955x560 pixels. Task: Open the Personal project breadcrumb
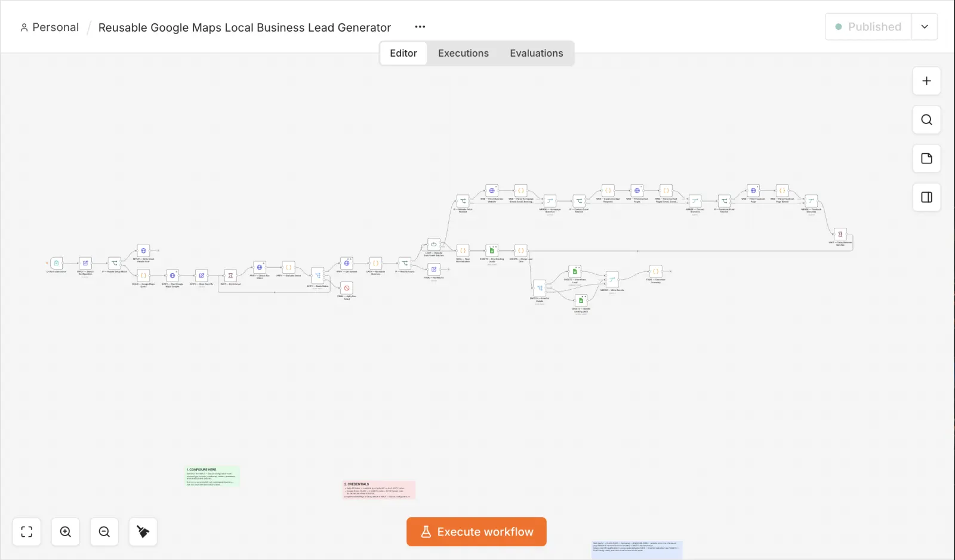coord(50,27)
